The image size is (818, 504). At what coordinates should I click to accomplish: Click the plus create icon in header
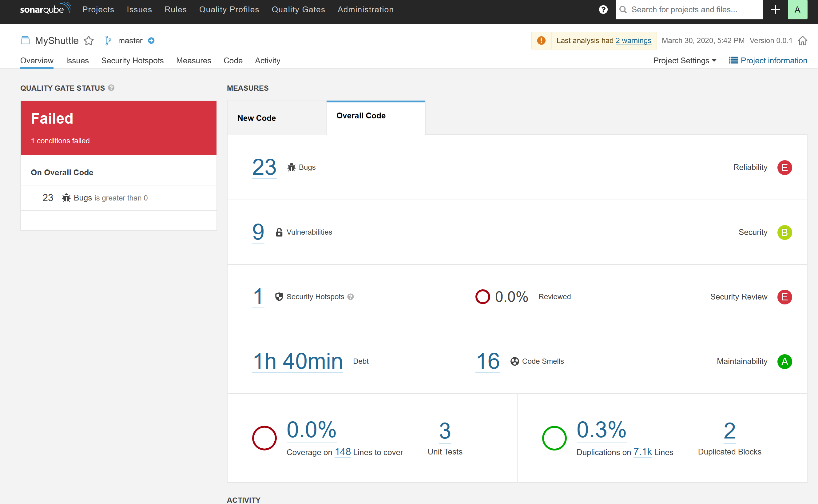pos(775,10)
